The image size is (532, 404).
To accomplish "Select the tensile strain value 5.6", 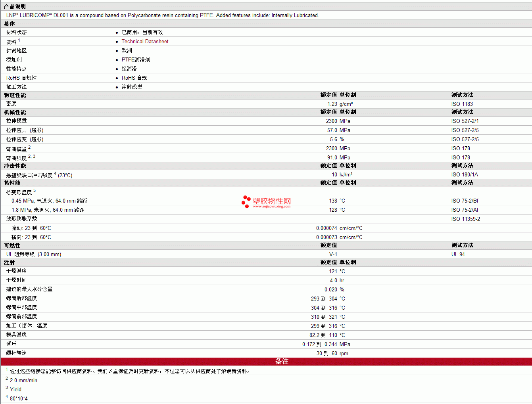I will pos(334,139).
